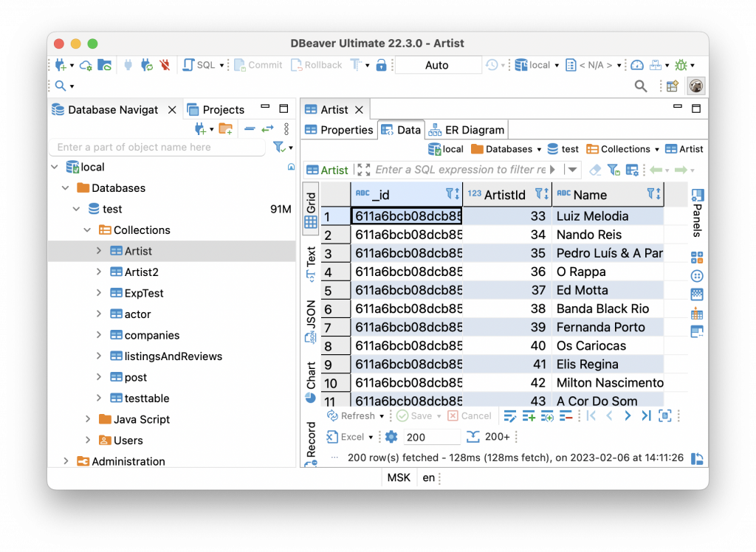Click the dashboard gauge icon in toolbar

tap(637, 65)
